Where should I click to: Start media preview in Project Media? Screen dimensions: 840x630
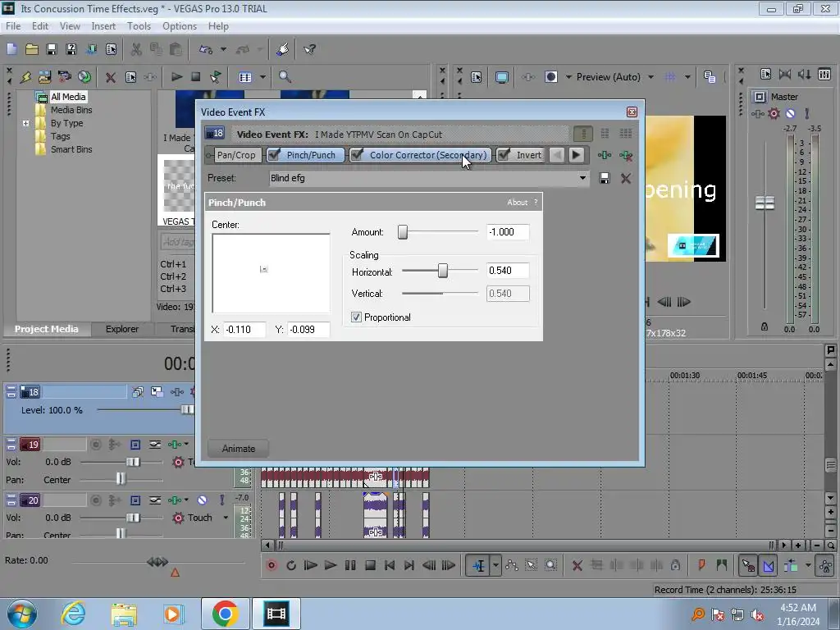176,77
